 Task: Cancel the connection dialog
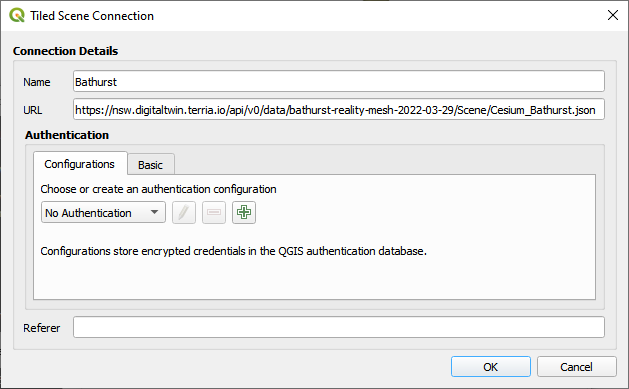[x=576, y=367]
